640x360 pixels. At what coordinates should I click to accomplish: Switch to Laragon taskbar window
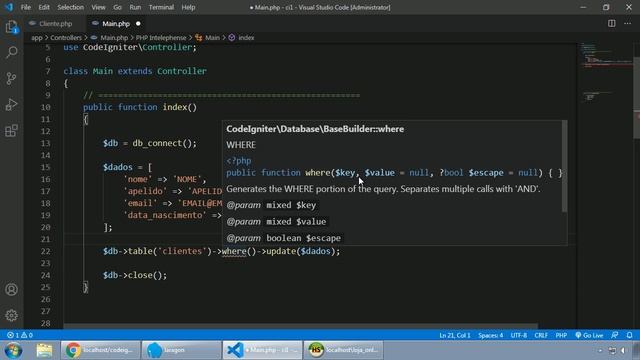[x=181, y=350]
